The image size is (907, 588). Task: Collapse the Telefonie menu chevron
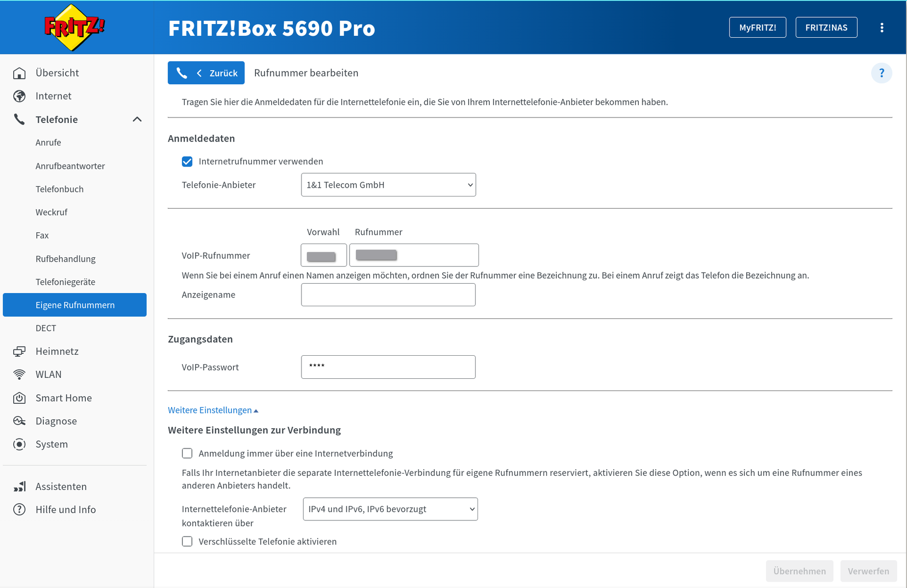pyautogui.click(x=137, y=119)
